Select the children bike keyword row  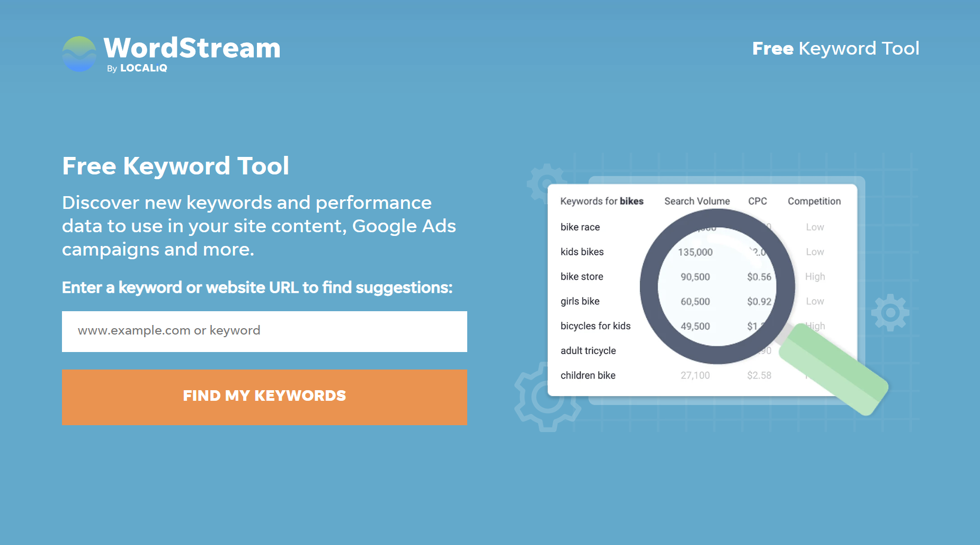(702, 375)
